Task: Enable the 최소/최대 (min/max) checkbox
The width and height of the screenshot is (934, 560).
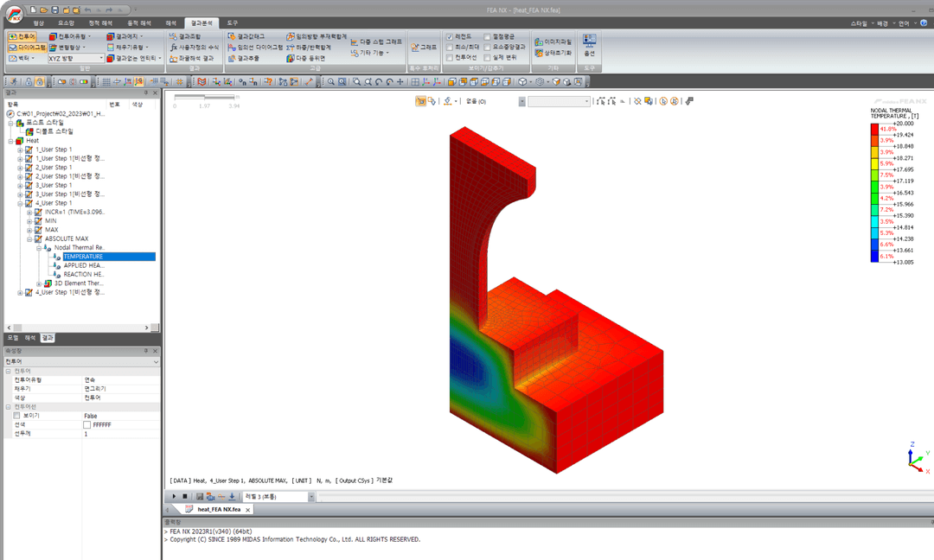Action: [x=450, y=47]
